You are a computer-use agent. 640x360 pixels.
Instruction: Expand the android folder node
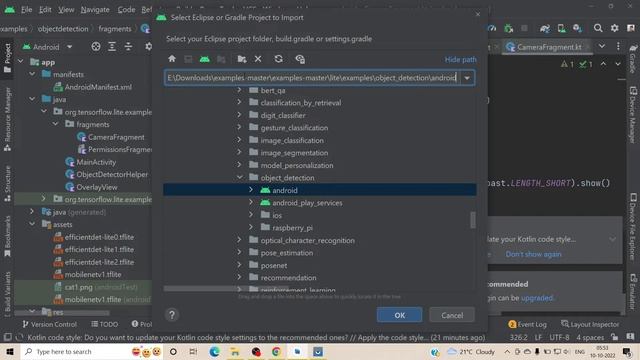tap(251, 190)
